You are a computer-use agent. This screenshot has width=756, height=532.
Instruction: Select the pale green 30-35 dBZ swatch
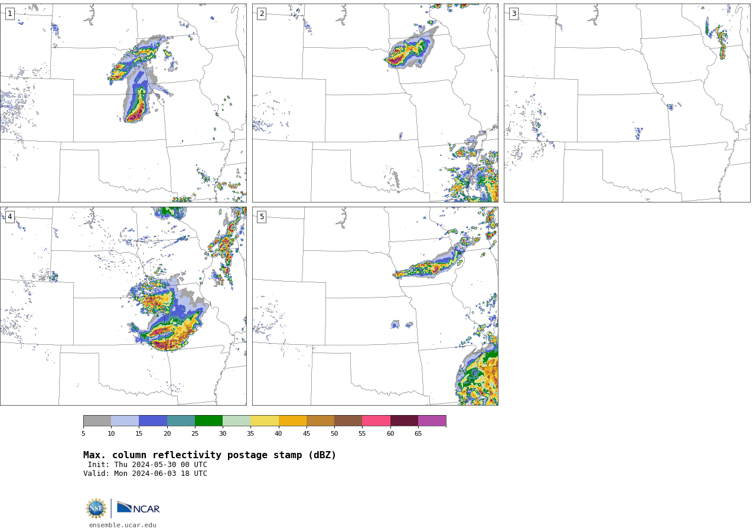[x=237, y=421]
